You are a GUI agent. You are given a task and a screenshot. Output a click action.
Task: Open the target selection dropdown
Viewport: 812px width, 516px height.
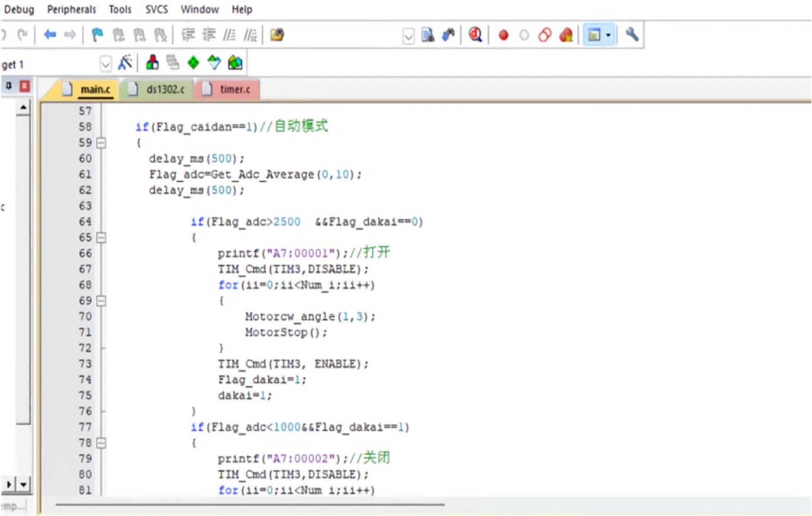105,64
